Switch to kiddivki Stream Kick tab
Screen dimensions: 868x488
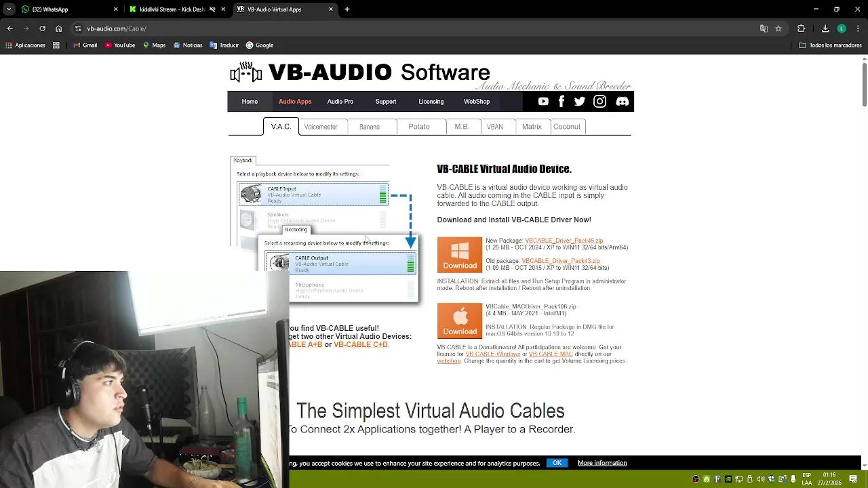(x=178, y=9)
